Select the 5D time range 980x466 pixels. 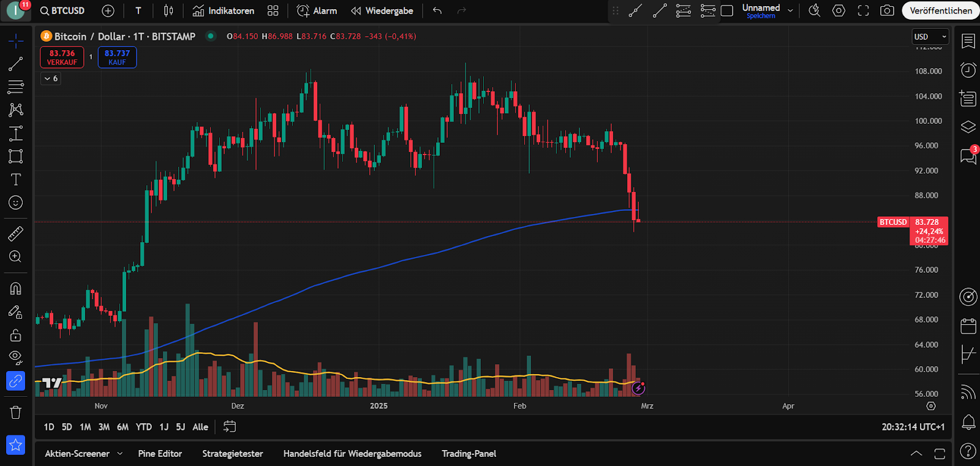point(67,427)
